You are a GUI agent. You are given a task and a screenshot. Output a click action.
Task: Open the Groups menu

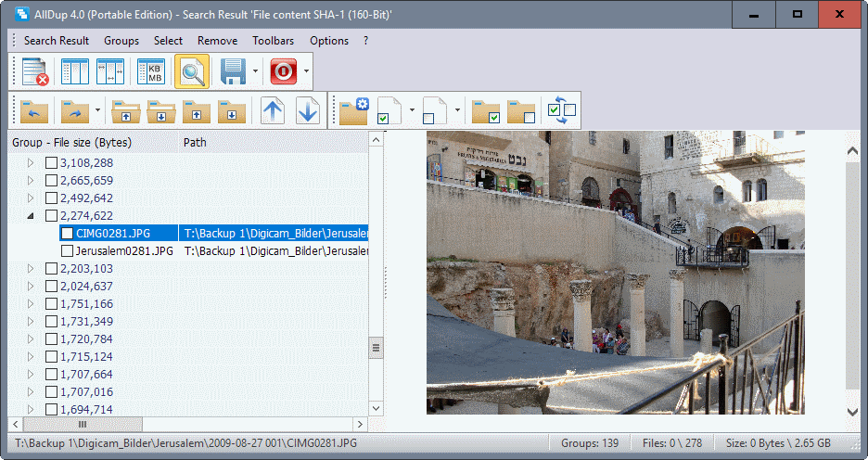pos(121,41)
